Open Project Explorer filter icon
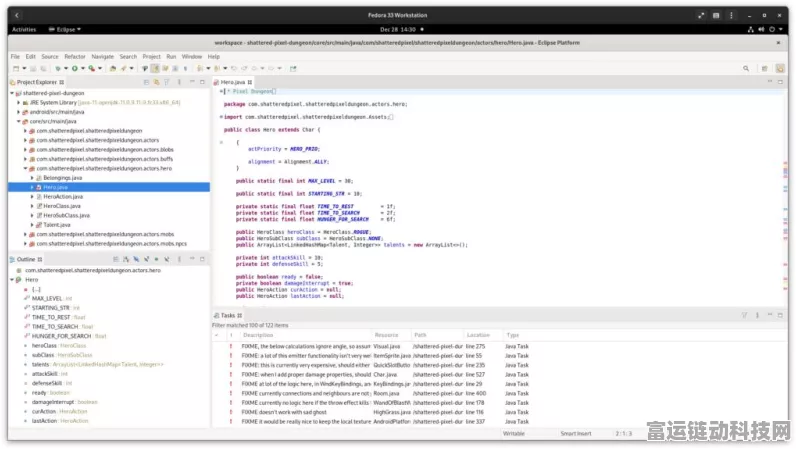 pyautogui.click(x=167, y=82)
